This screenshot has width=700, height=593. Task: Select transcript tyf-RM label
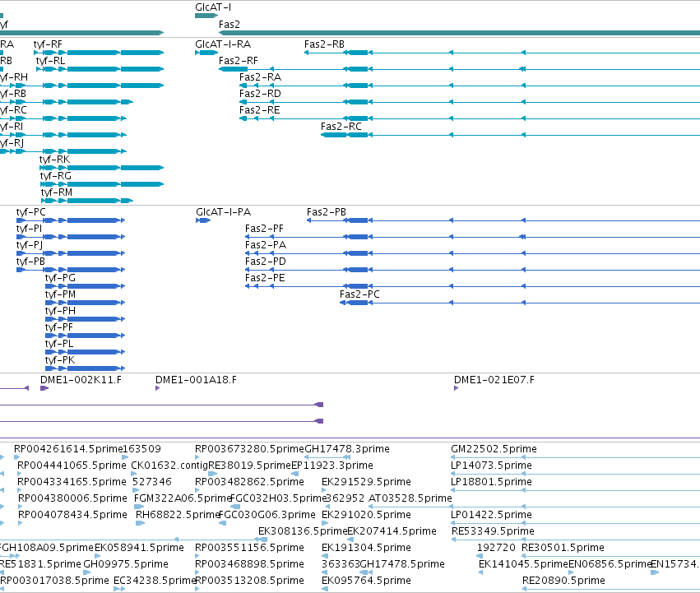pyautogui.click(x=56, y=192)
